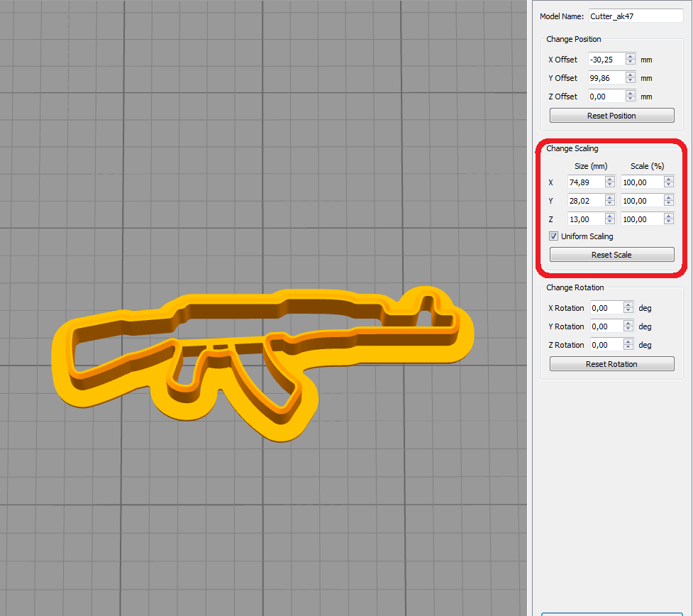Increase Y Rotation with up arrow
693x616 pixels.
coord(628,323)
